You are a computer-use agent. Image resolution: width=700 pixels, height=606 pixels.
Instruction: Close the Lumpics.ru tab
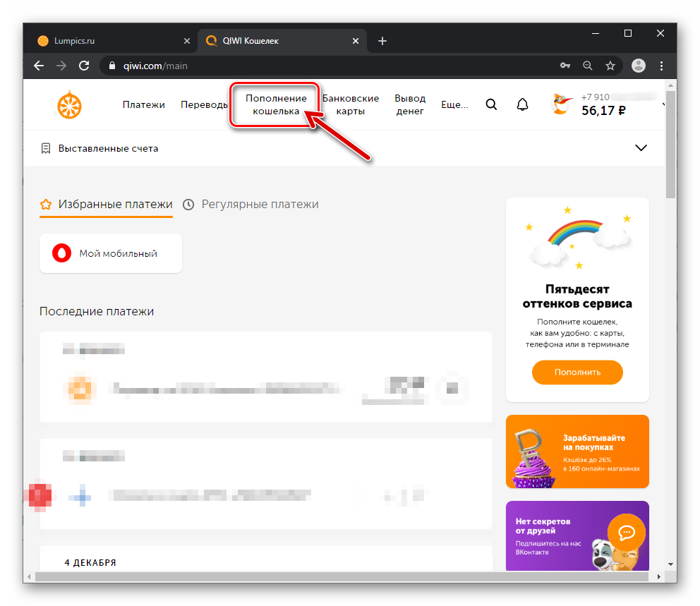click(x=187, y=41)
